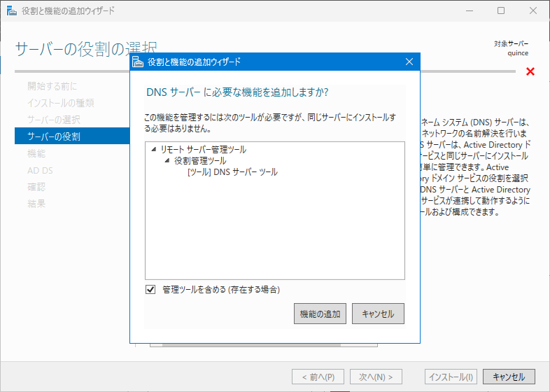550x392 pixels.
Task: Click the red X error icon
Action: point(530,71)
